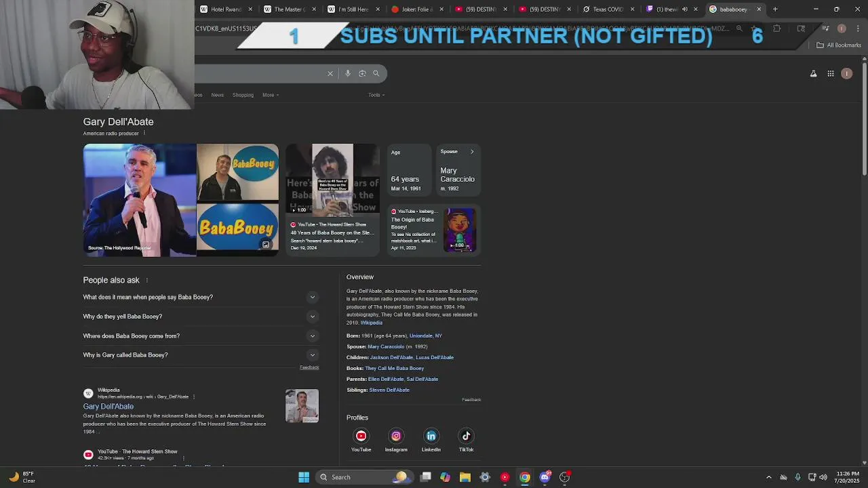Image resolution: width=868 pixels, height=488 pixels.
Task: Open the Chrome extensions puzzle icon
Action: click(777, 28)
